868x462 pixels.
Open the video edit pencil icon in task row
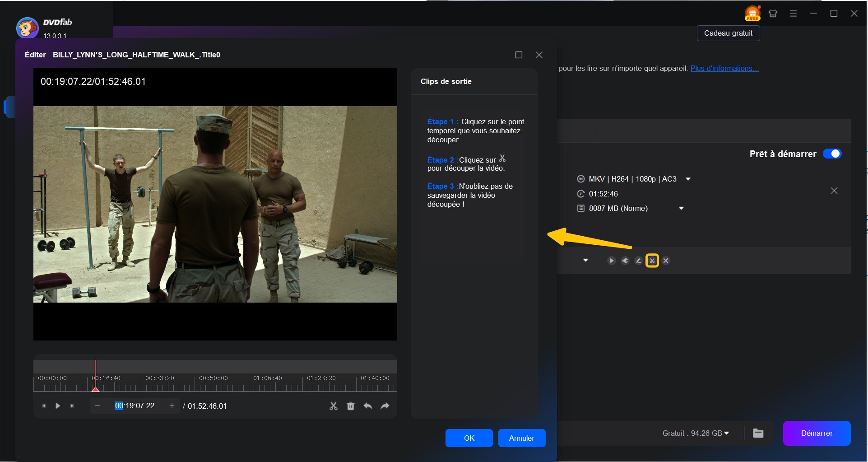tap(639, 261)
